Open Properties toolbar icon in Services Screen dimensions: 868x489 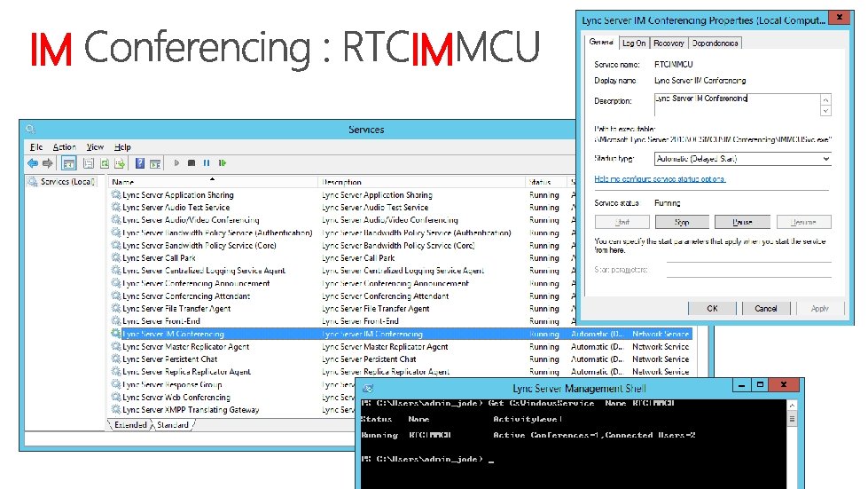pos(88,162)
